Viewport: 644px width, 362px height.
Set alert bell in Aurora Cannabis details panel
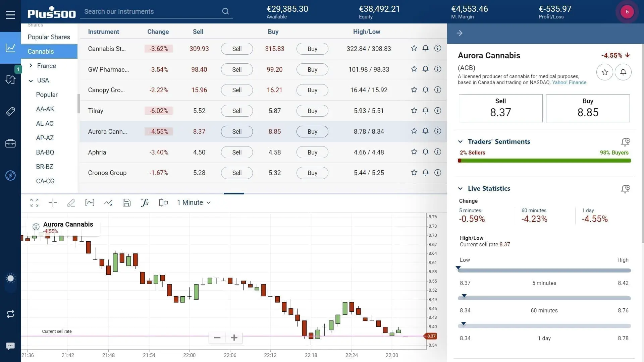tap(623, 72)
